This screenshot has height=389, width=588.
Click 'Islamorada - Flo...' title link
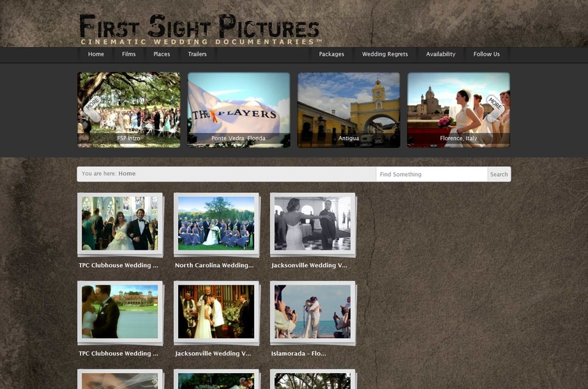click(x=299, y=354)
